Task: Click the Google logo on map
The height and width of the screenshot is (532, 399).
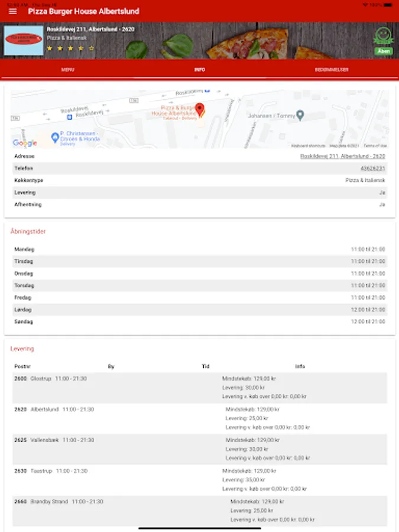Action: coord(25,143)
